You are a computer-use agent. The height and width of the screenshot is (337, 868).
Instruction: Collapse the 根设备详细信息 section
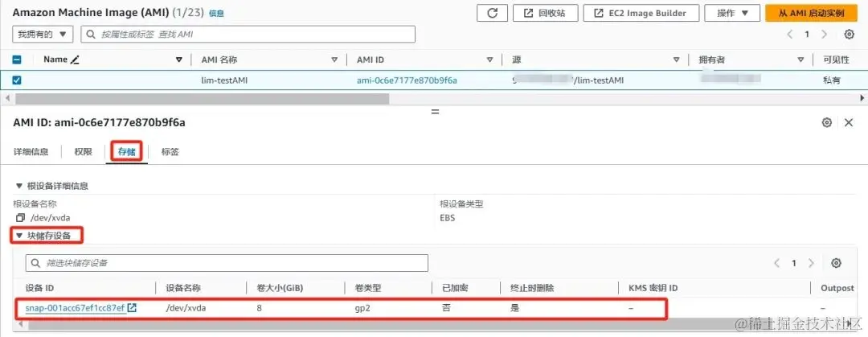[51, 186]
